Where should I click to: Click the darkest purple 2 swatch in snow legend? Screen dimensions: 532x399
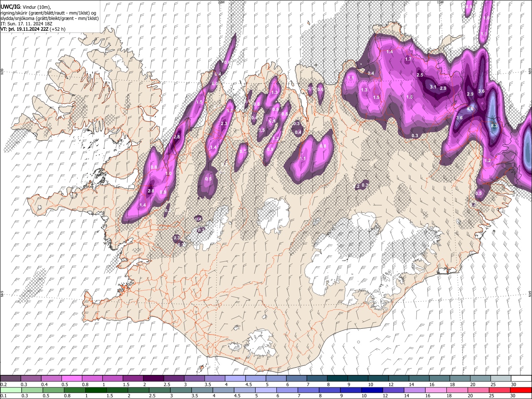click(153, 379)
